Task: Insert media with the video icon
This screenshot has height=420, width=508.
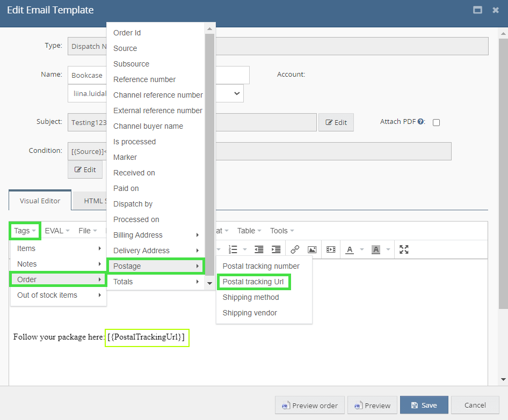Action: click(331, 249)
